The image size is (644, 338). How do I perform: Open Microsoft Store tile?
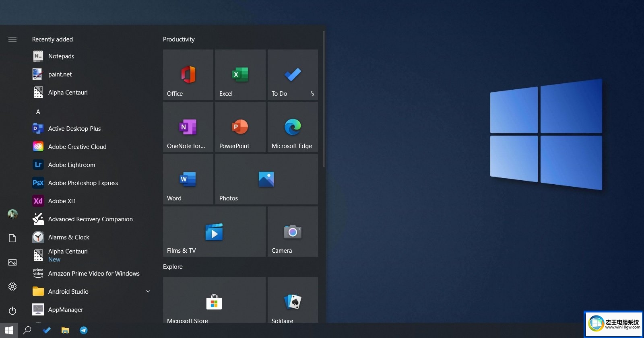coord(214,300)
